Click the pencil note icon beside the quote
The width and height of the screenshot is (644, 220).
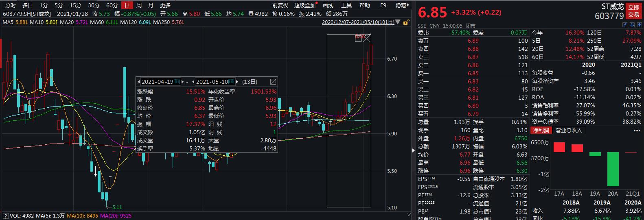[x=625, y=25]
